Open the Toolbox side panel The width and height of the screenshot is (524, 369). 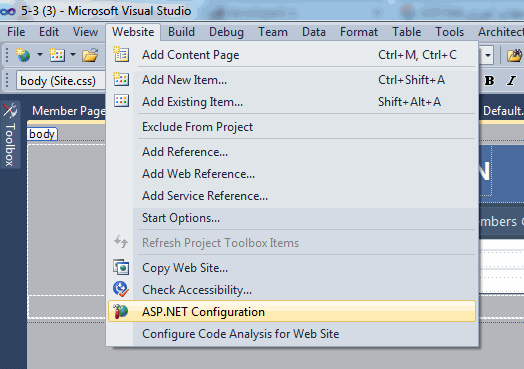pos(10,135)
